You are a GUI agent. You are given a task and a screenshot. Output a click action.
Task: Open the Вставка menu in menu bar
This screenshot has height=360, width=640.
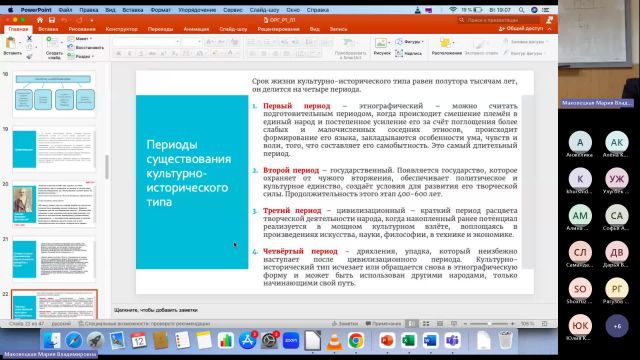coord(133,10)
